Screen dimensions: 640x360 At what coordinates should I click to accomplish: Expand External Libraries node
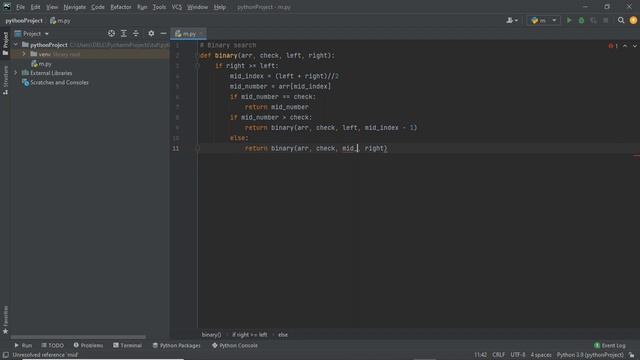coord(16,73)
